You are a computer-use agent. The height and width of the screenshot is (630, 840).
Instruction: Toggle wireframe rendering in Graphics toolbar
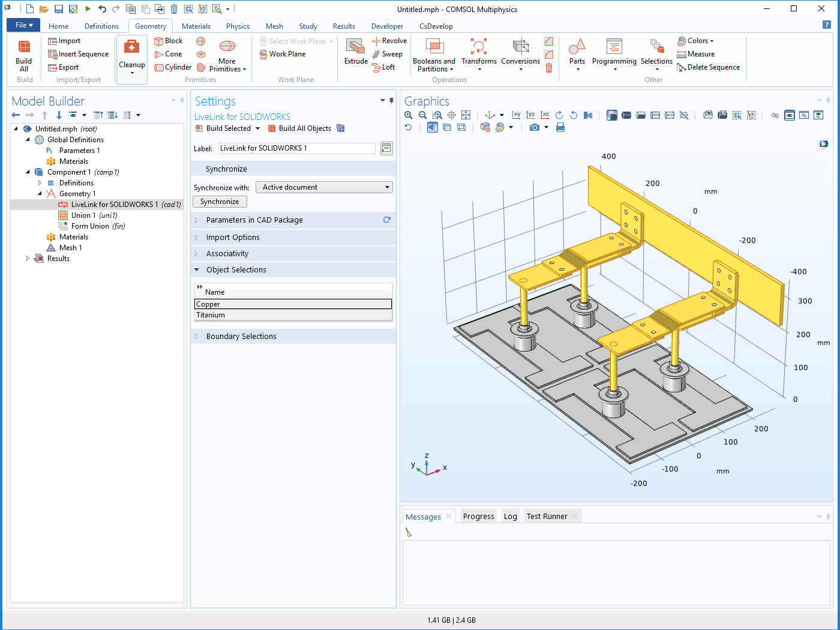[x=461, y=127]
